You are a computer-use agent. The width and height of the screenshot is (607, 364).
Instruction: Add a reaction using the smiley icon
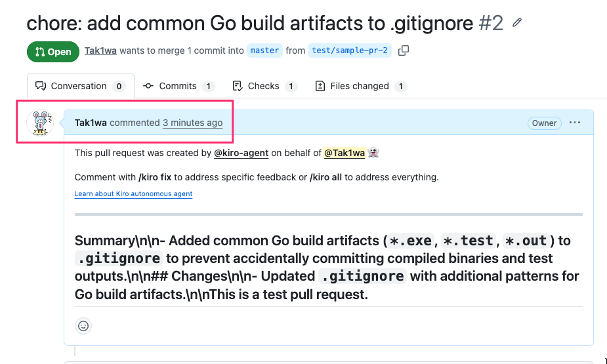point(83,326)
